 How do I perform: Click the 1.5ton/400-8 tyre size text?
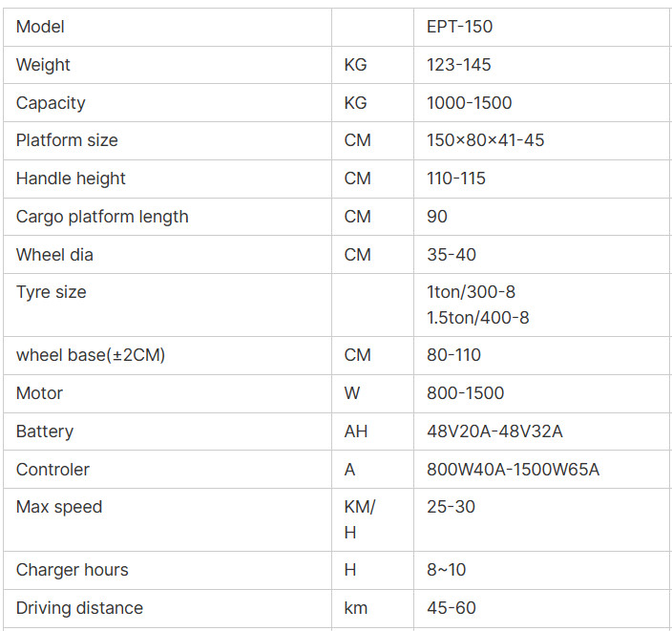click(478, 318)
